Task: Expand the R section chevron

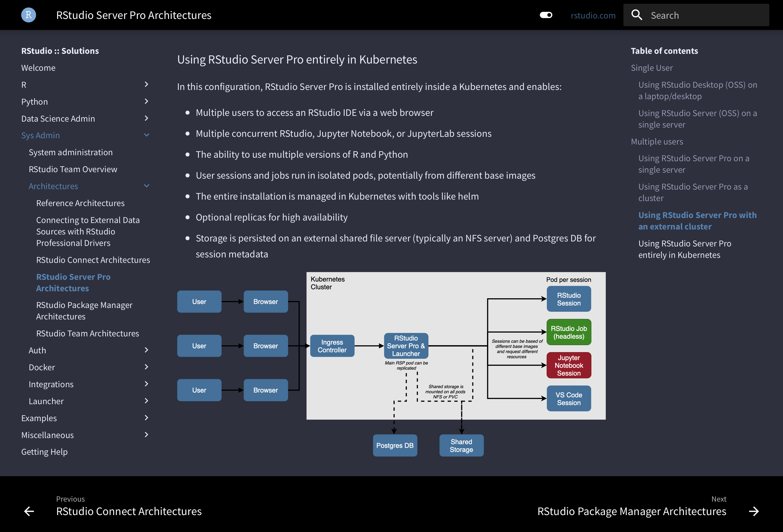Action: (x=146, y=84)
